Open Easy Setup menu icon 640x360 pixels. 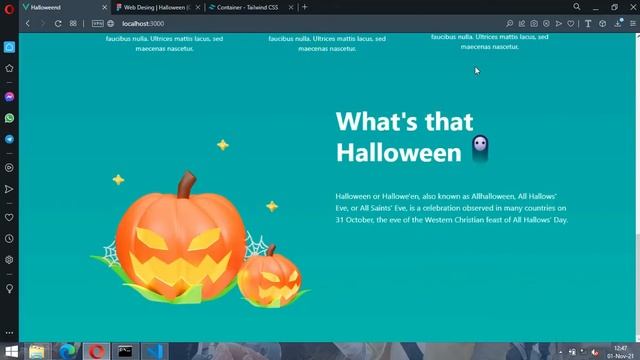[x=633, y=24]
